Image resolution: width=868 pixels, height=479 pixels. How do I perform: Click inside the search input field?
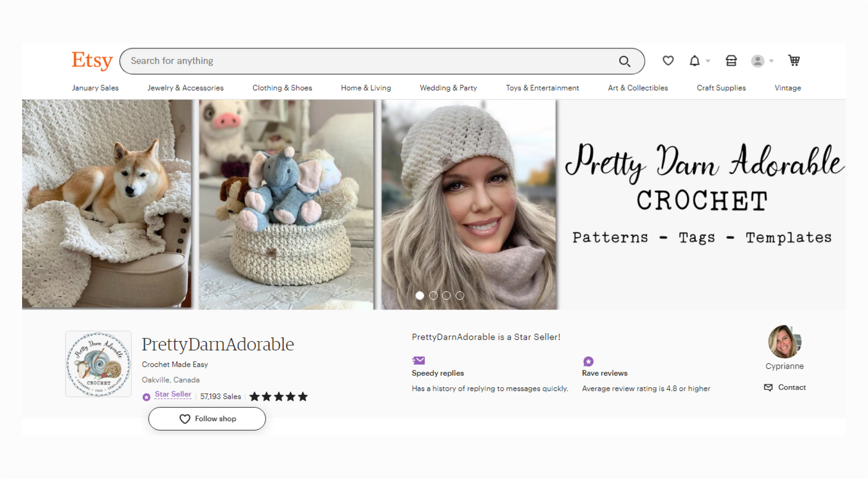coord(347,61)
